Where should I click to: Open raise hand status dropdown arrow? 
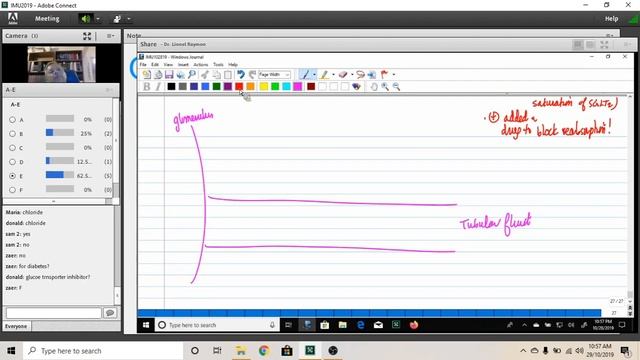click(129, 19)
